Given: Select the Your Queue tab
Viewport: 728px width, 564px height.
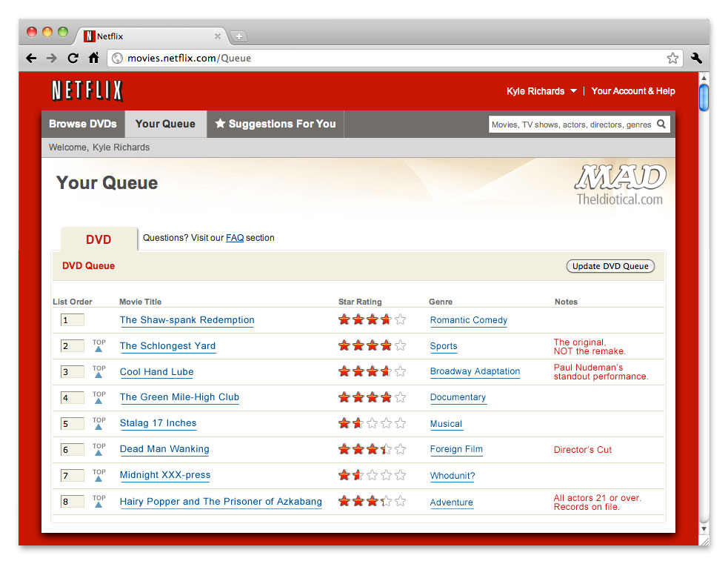Looking at the screenshot, I should (165, 124).
